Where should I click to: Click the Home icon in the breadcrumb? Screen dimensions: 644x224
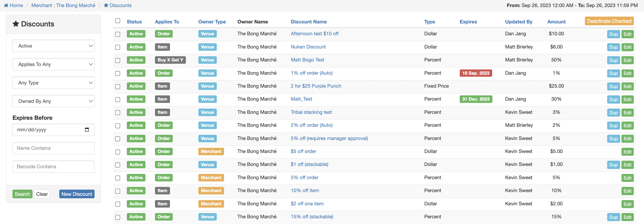pos(6,5)
